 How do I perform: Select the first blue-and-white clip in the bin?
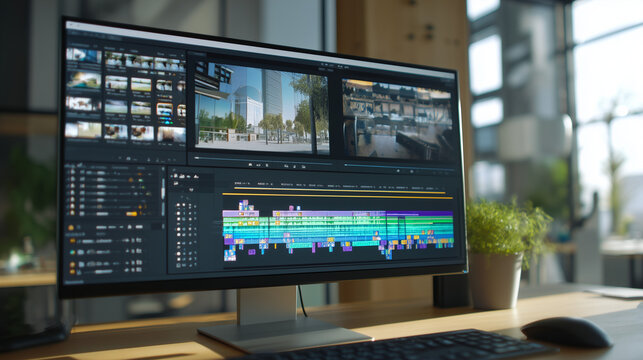pos(84,56)
